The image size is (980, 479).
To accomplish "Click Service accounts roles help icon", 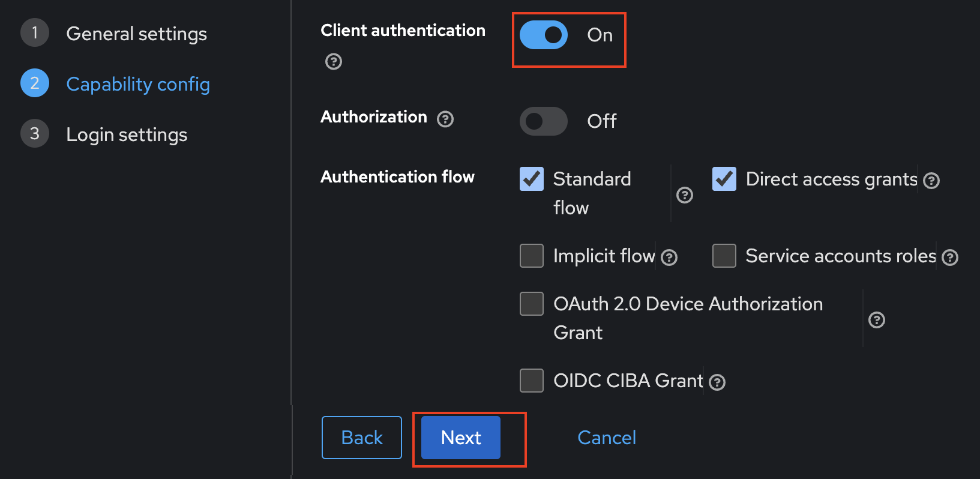I will point(950,258).
